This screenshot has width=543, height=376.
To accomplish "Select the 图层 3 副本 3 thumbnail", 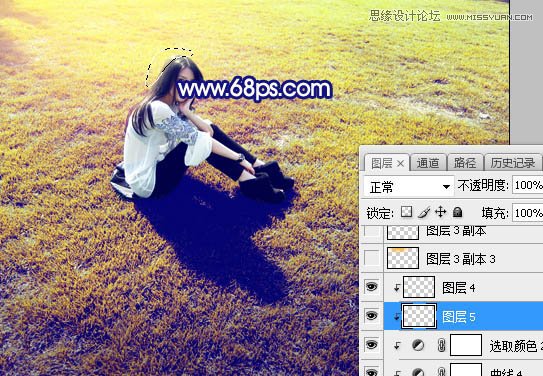I will click(403, 258).
